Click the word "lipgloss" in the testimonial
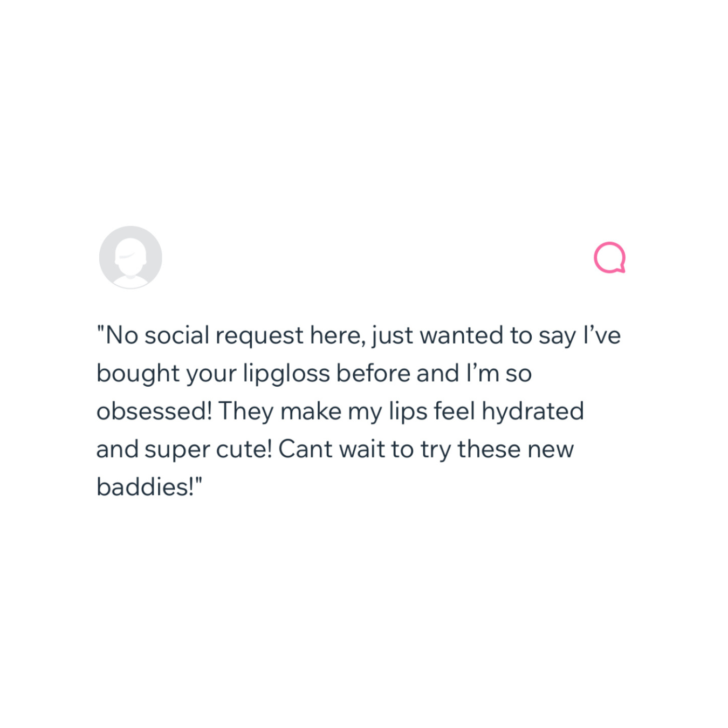 click(x=286, y=374)
